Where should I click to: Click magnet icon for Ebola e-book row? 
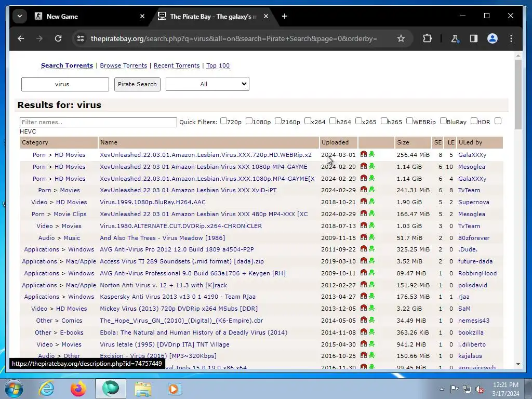point(363,332)
